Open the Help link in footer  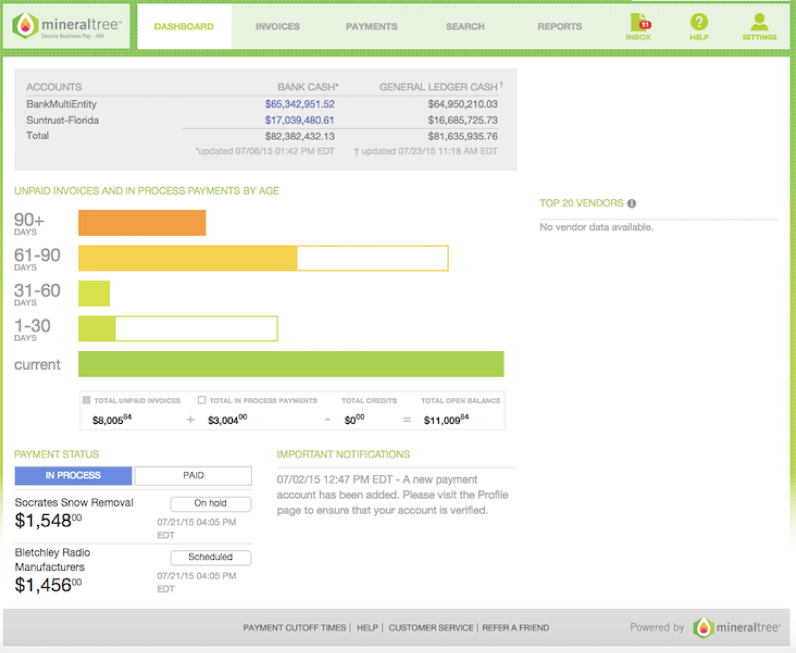pos(367,628)
